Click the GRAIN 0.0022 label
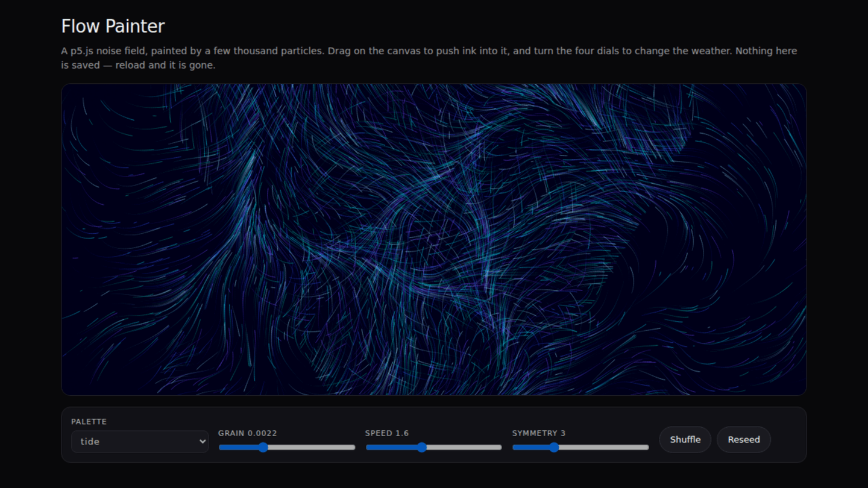Screen dimensions: 868x488 coord(248,433)
